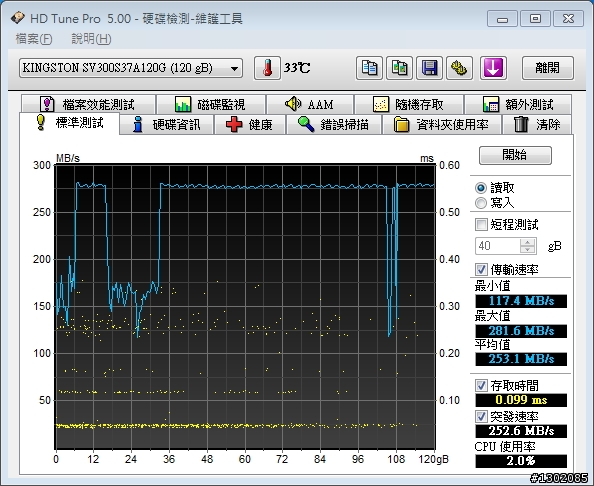Click the floppy disk save icon
Screen dimensions: 594x486
tap(429, 68)
